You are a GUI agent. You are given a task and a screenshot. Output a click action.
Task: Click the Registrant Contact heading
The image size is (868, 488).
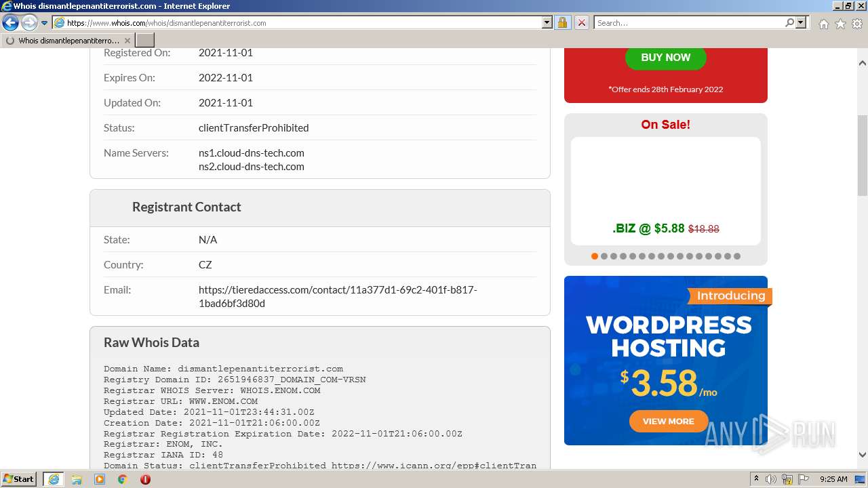[x=186, y=207]
